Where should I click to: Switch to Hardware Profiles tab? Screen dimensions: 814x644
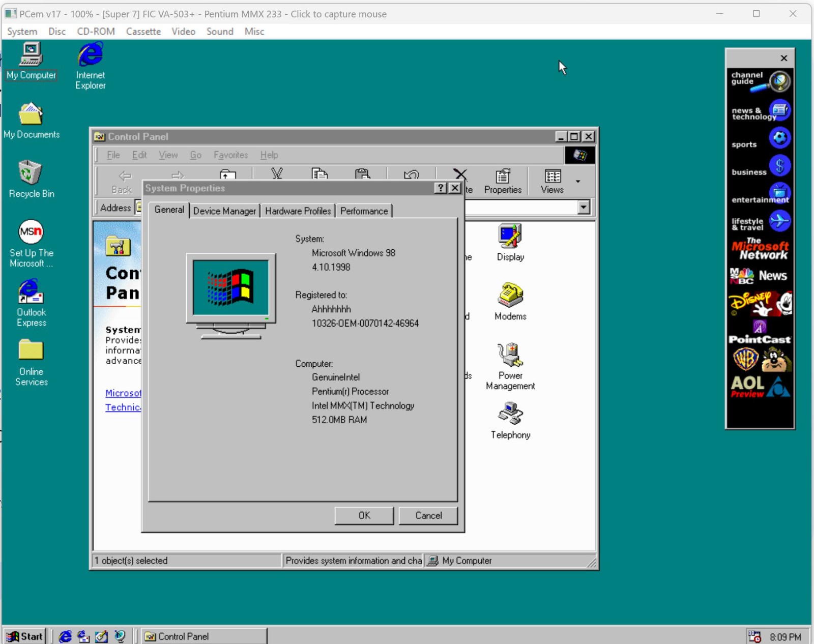point(298,211)
